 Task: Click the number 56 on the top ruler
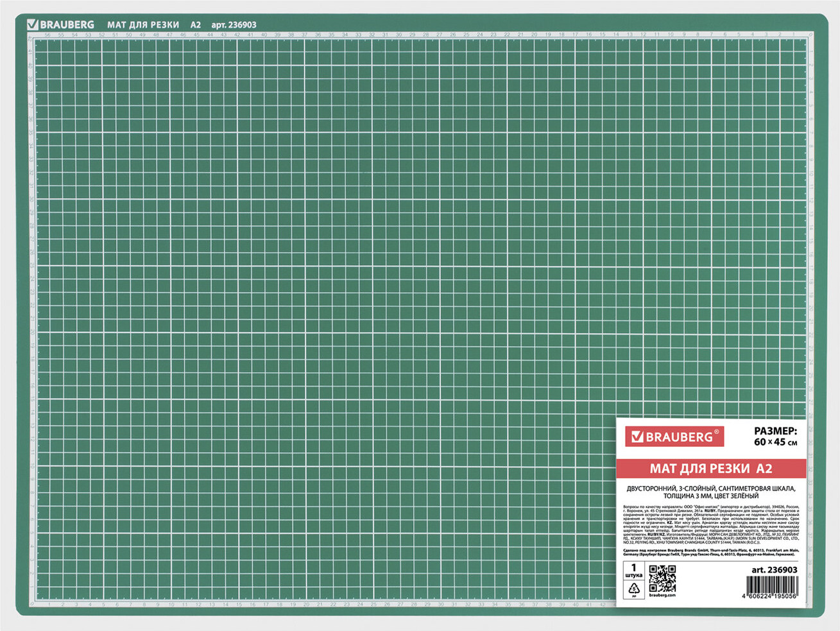[x=47, y=35]
